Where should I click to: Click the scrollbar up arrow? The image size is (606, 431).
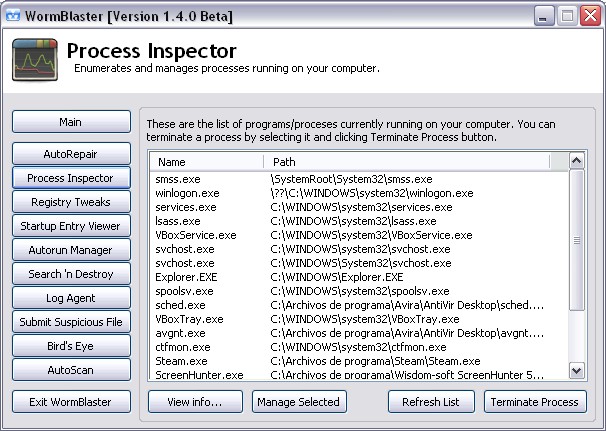click(x=577, y=161)
